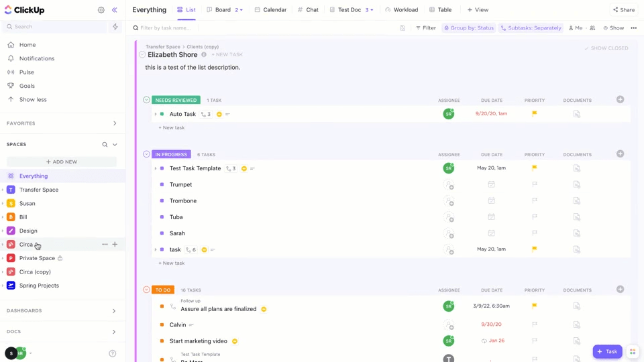Screen dimensions: 644x362
Task: Collapse the To Do group
Action: tap(146, 290)
